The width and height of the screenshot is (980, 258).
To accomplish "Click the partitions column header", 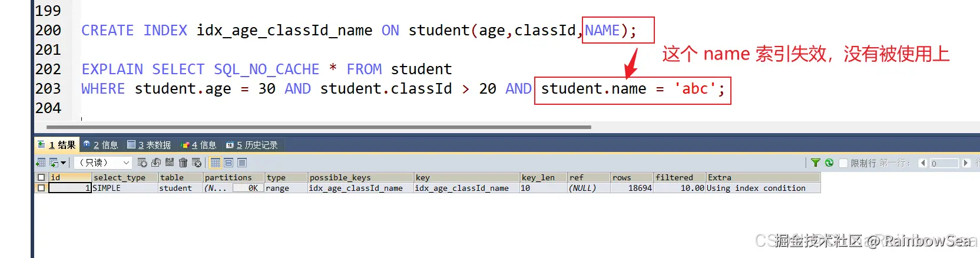I will tap(234, 177).
